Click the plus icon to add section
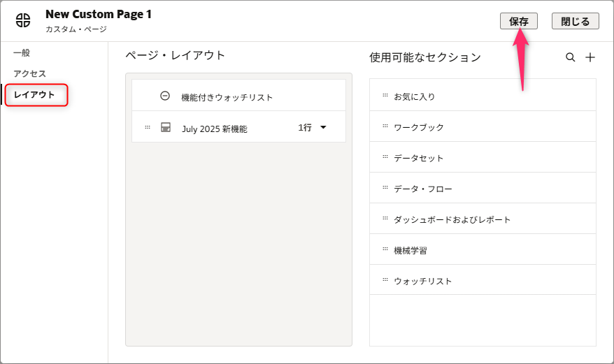This screenshot has height=364, width=614. coord(590,57)
